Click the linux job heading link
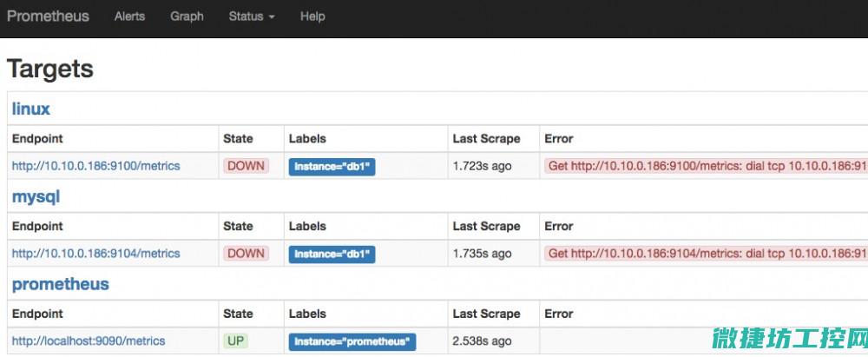868x357 pixels. [31, 109]
